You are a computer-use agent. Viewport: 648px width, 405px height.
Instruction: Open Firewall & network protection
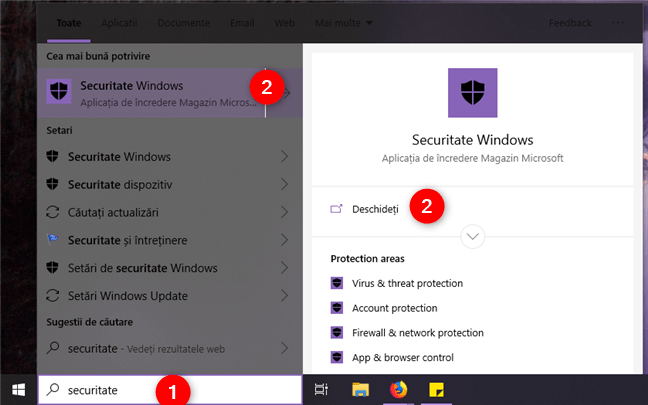click(x=417, y=333)
